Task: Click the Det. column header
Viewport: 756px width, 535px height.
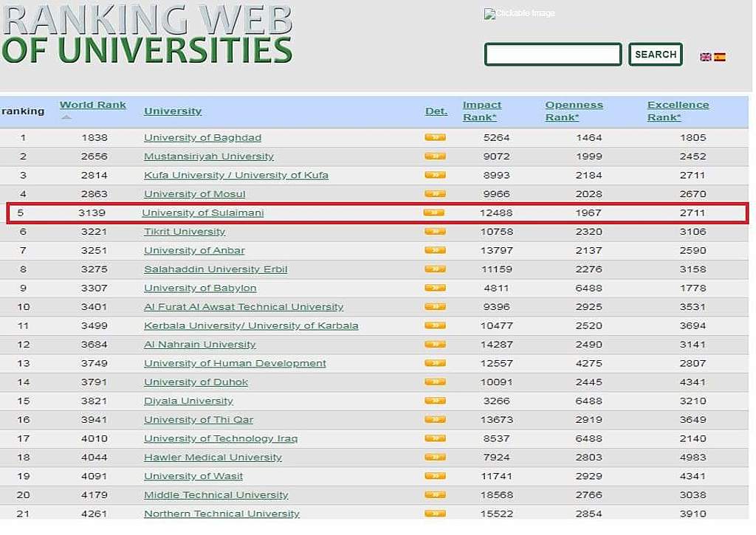Action: 436,111
